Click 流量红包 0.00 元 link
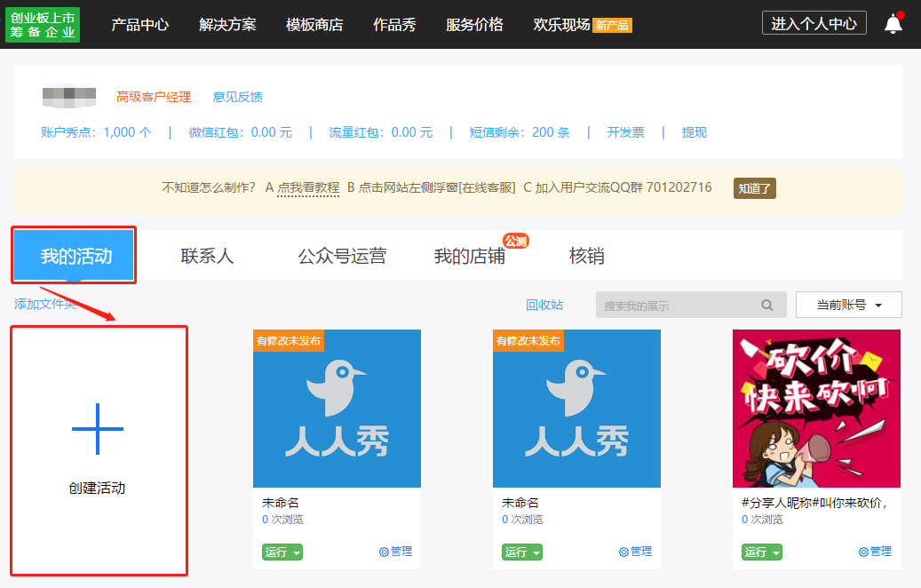The image size is (921, 588). tap(381, 132)
